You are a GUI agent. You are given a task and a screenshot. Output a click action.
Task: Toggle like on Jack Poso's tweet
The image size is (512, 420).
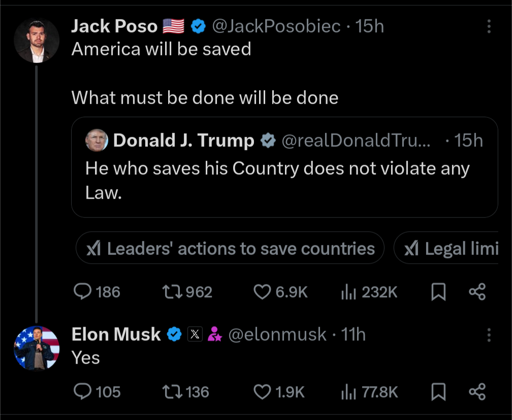(263, 292)
